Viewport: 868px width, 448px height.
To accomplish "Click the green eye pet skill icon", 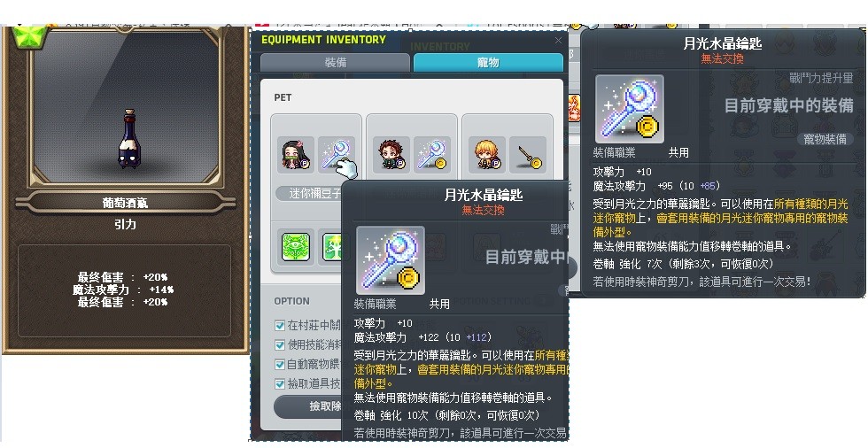I will point(296,247).
